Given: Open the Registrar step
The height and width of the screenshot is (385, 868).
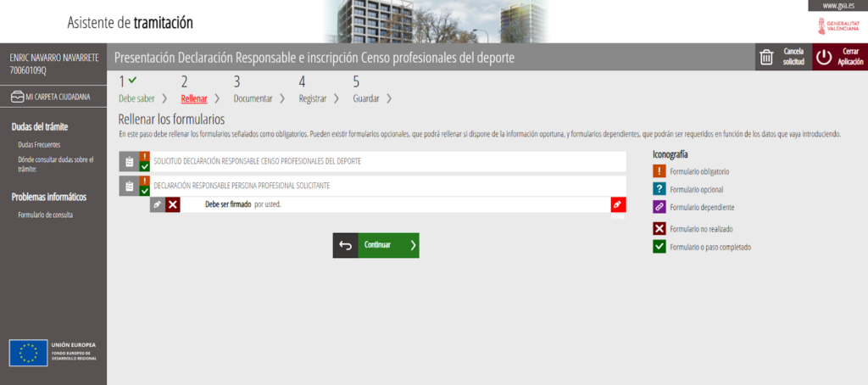Looking at the screenshot, I should coord(312,98).
